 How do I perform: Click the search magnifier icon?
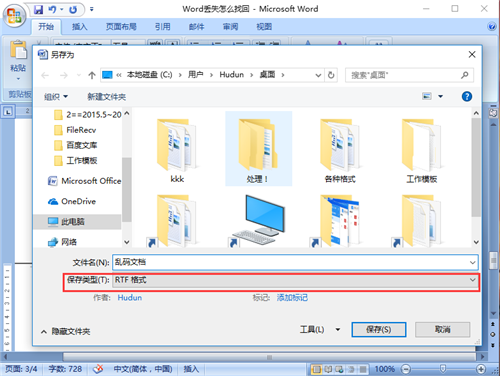point(464,75)
